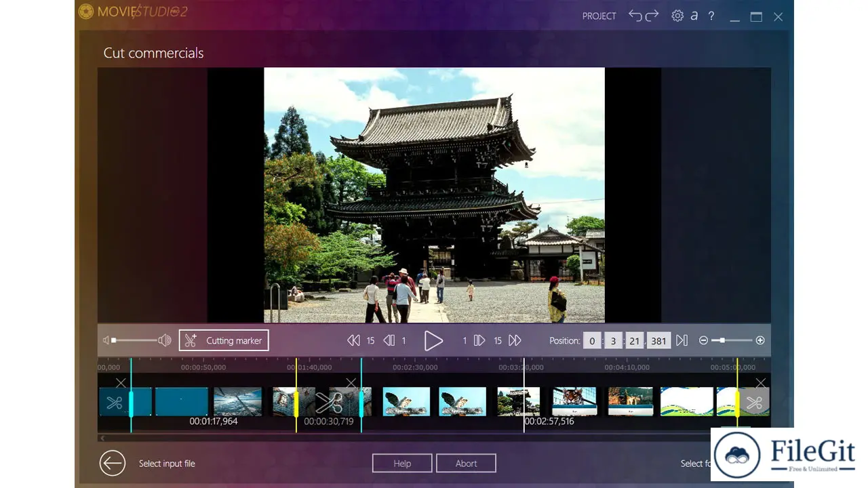868x488 pixels.
Task: Edit the Position hours field showing 0
Action: 592,341
